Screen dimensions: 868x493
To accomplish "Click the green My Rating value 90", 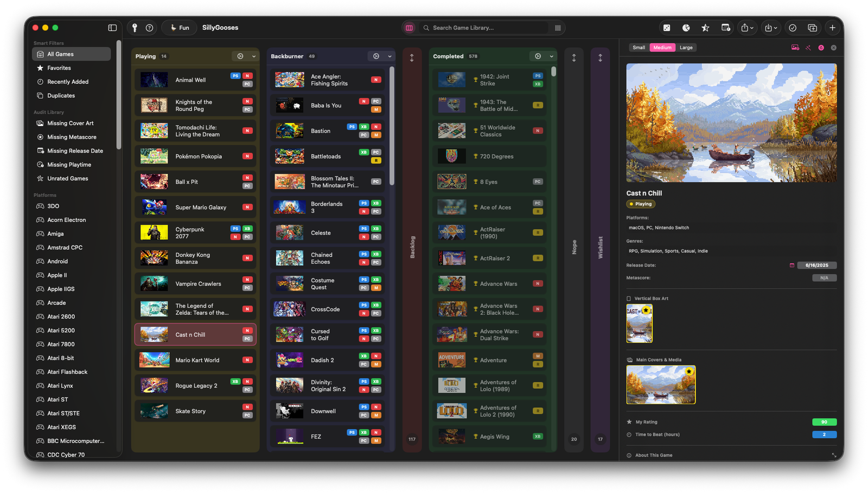I will click(x=824, y=422).
